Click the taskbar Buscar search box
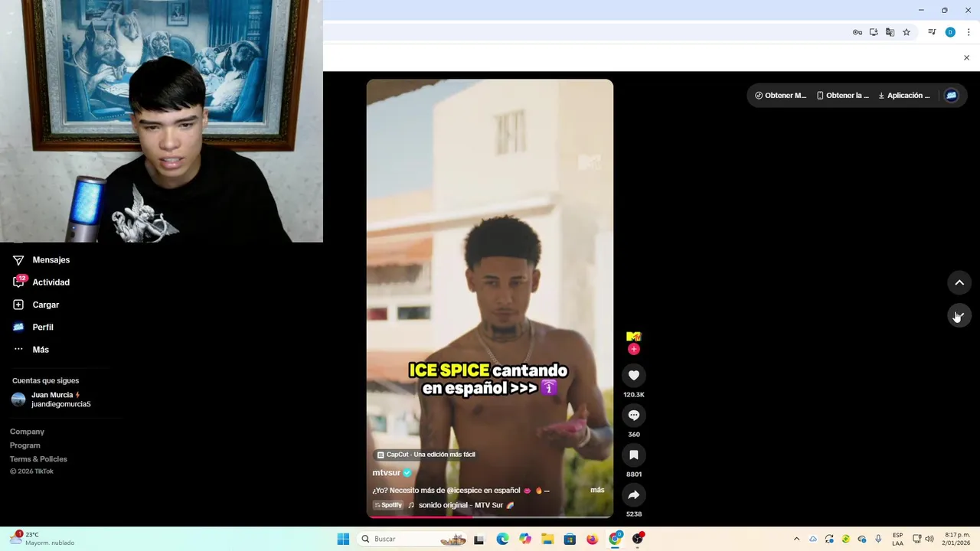The height and width of the screenshot is (551, 980). coord(413,539)
